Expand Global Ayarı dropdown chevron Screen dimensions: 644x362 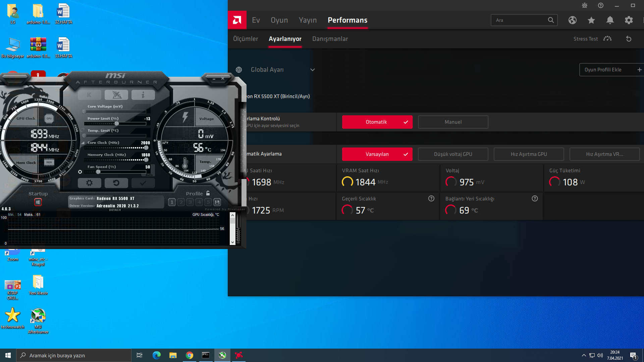tap(312, 70)
